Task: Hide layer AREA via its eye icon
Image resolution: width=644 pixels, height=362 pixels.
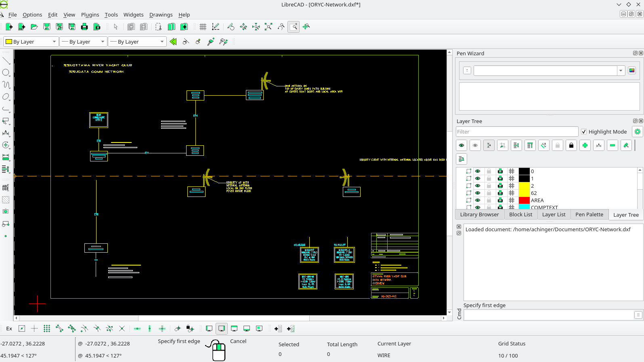Action: click(x=478, y=200)
